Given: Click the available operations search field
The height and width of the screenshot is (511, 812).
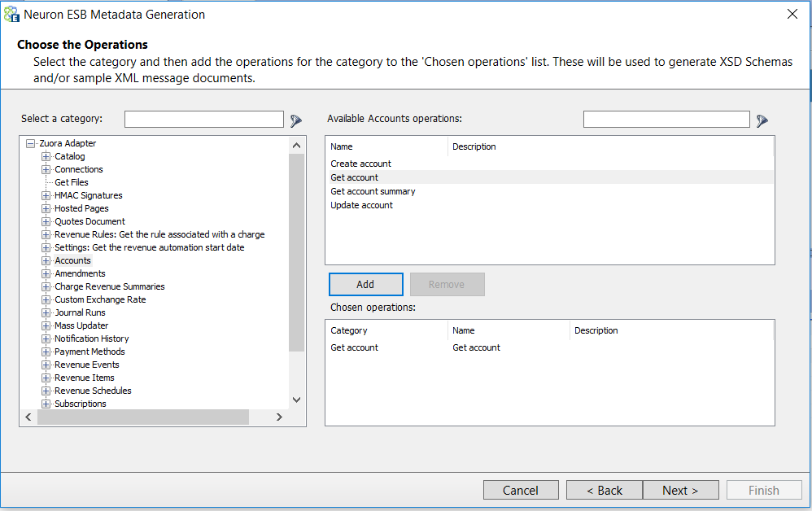Looking at the screenshot, I should tap(666, 119).
